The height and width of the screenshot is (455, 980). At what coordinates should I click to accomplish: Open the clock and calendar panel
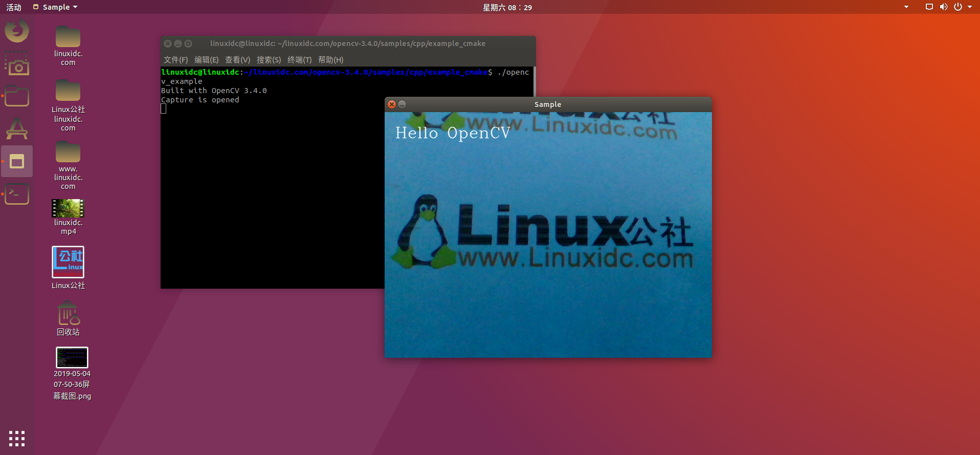(x=507, y=7)
